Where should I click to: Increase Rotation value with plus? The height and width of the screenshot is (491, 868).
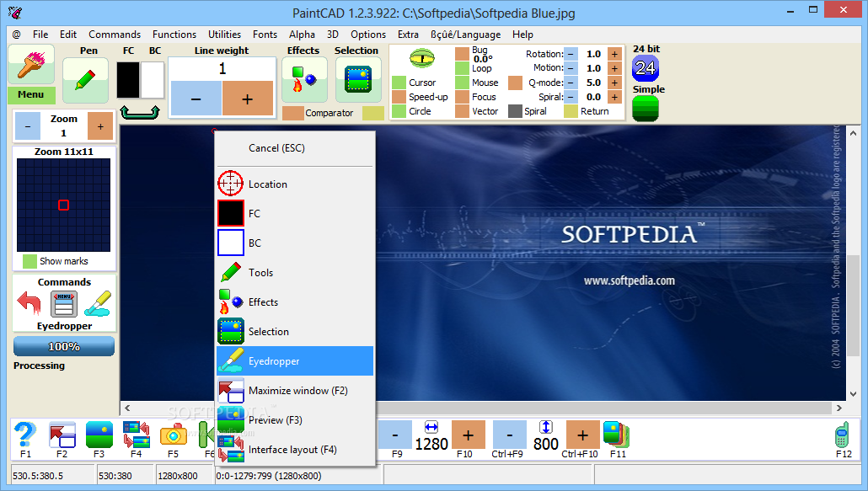point(614,54)
